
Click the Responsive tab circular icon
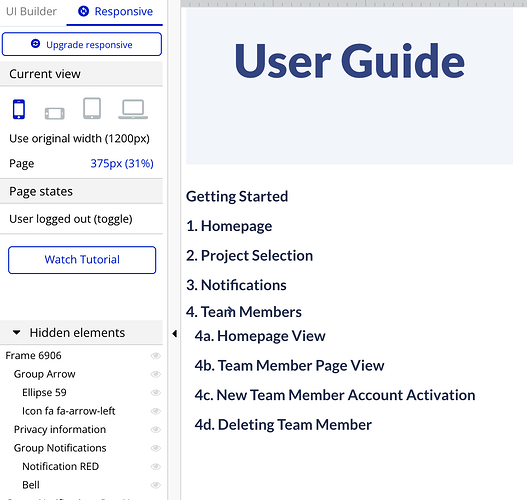(83, 11)
